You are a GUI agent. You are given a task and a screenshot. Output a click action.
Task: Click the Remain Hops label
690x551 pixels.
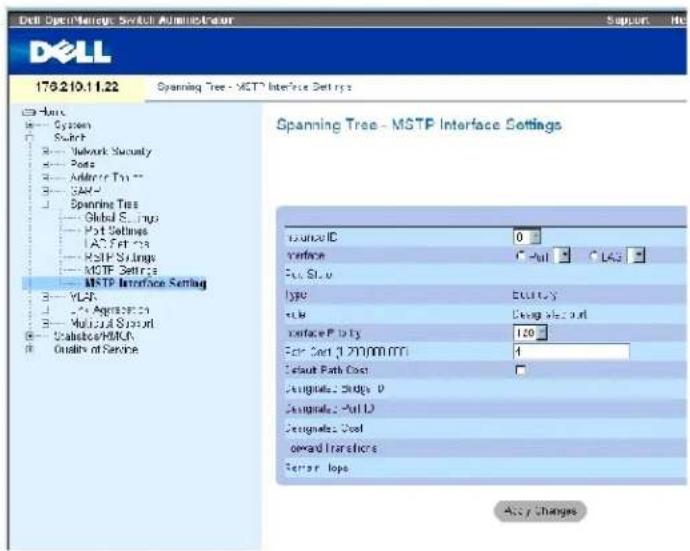pos(317,467)
